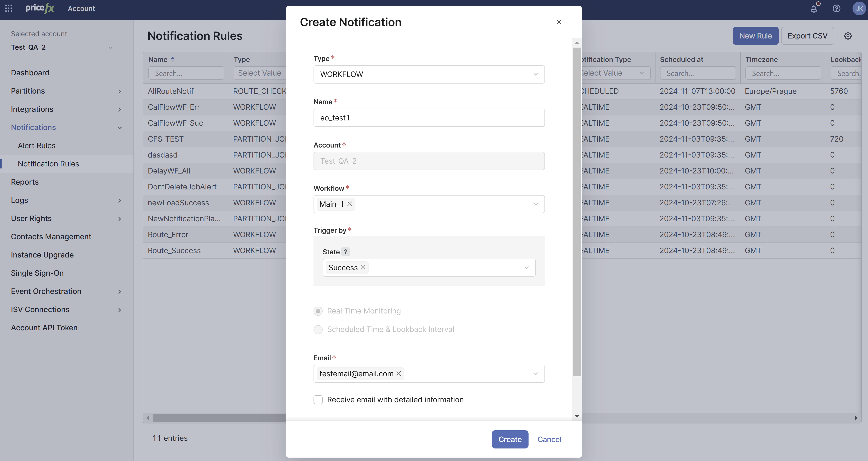Click the table settings gear icon

848,36
